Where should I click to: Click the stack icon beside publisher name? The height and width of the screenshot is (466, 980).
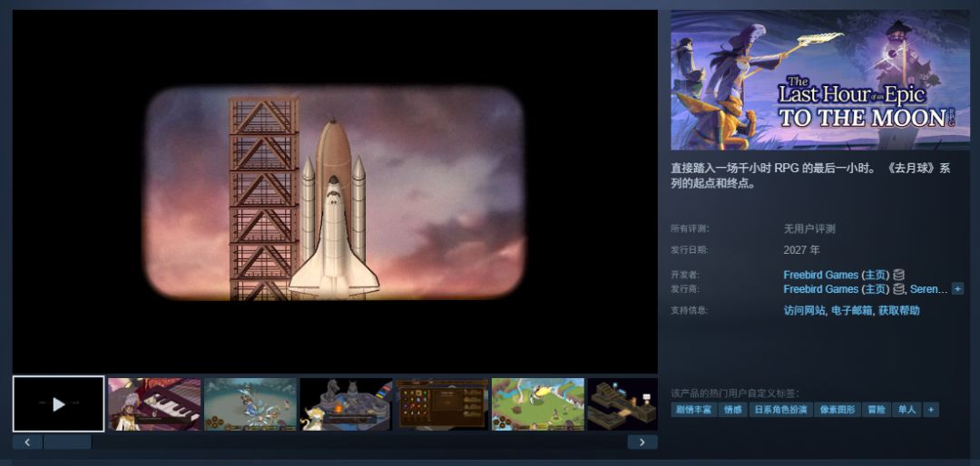(898, 289)
